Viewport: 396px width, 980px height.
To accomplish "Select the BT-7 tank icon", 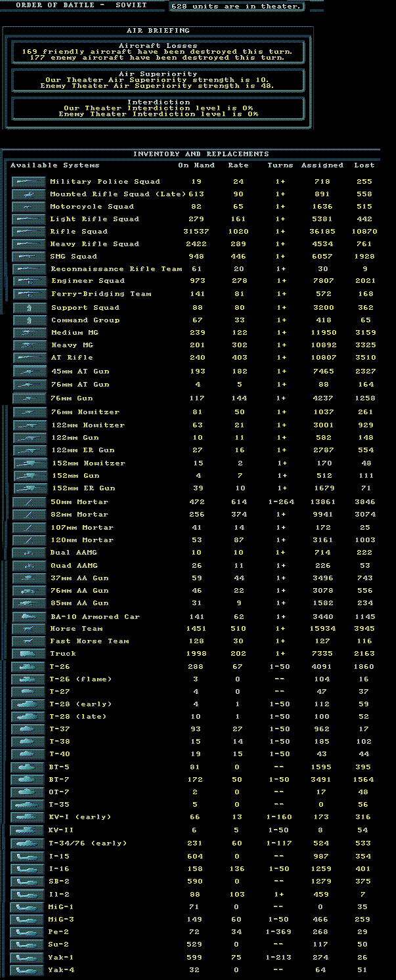I will pos(29,780).
